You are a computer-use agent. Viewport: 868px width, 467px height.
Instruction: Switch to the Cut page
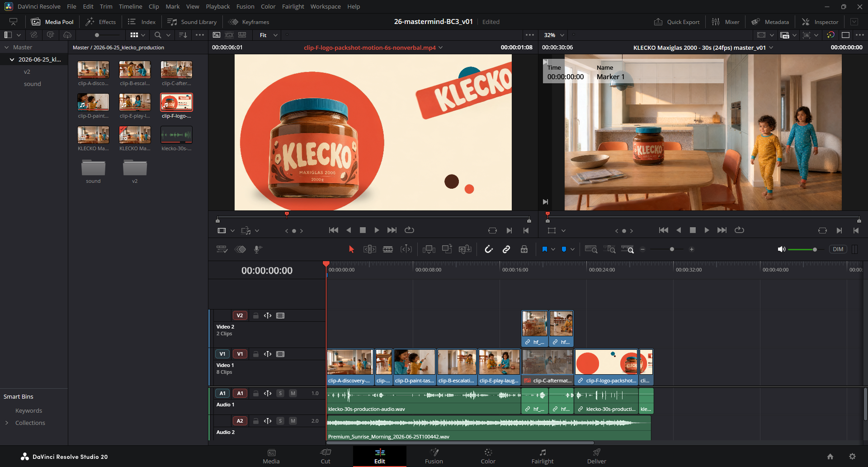point(325,456)
